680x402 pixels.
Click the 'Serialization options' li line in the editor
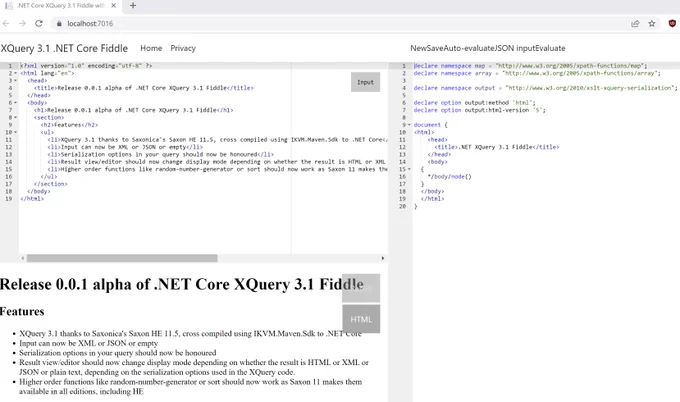(161, 154)
